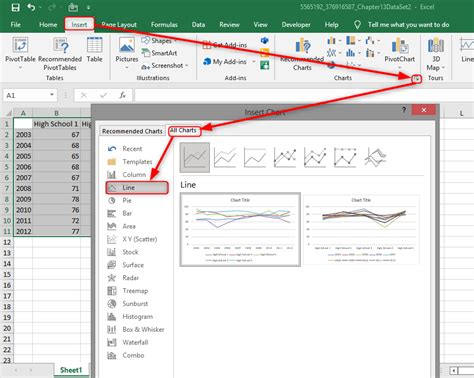Screen dimensions: 474x378
Task: Open help with the question mark in dialog
Action: point(404,110)
